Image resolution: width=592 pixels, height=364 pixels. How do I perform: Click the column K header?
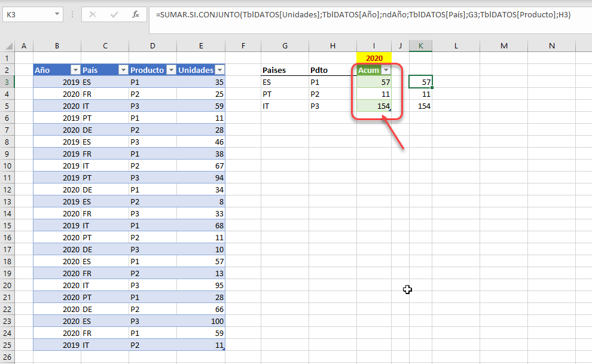coord(420,46)
